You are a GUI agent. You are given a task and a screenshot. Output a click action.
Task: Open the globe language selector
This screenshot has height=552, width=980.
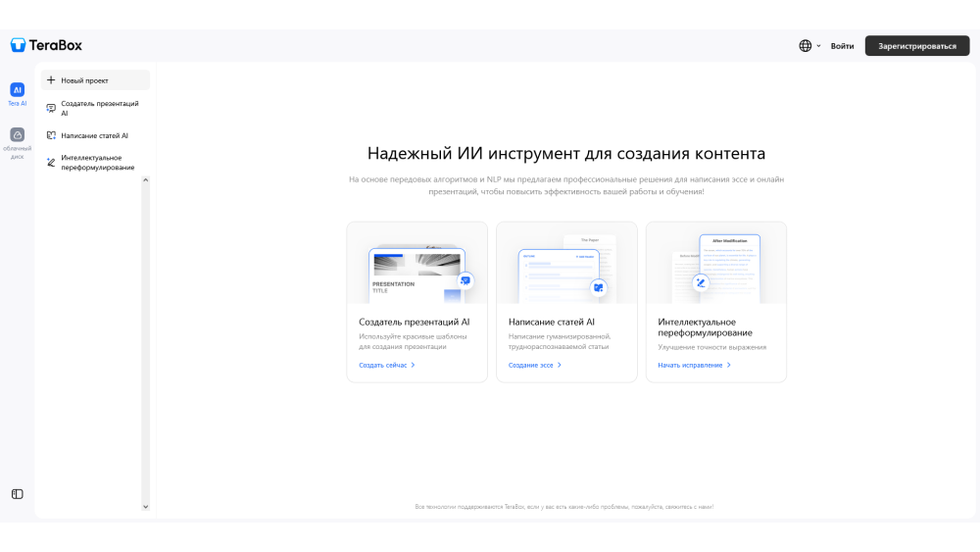coord(806,46)
